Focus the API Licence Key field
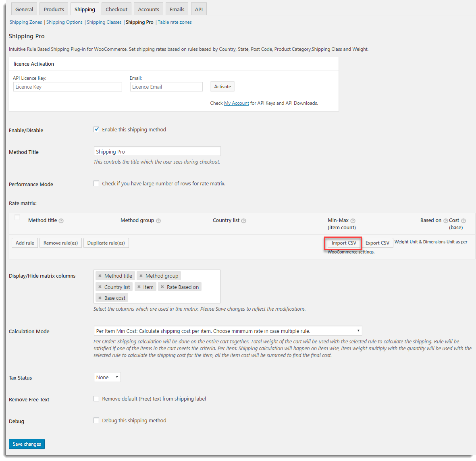This screenshot has width=476, height=461. 68,87
